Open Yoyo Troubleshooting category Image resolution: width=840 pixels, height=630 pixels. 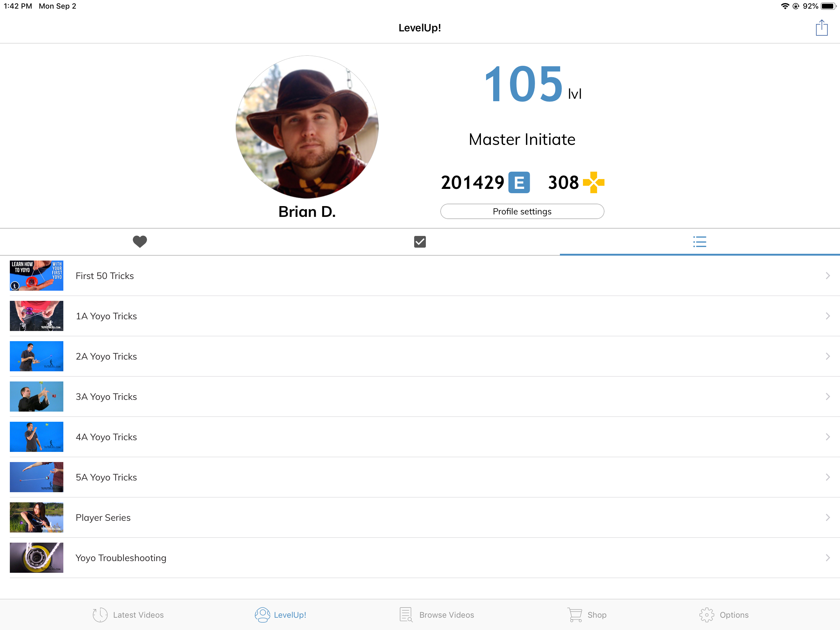pyautogui.click(x=420, y=557)
